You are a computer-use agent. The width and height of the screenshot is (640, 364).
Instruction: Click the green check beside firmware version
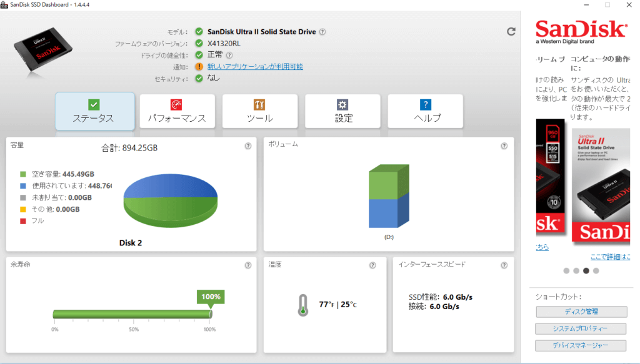199,43
